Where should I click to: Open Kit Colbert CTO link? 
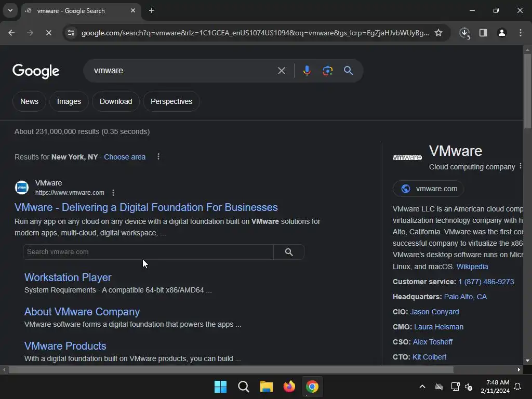point(429,357)
